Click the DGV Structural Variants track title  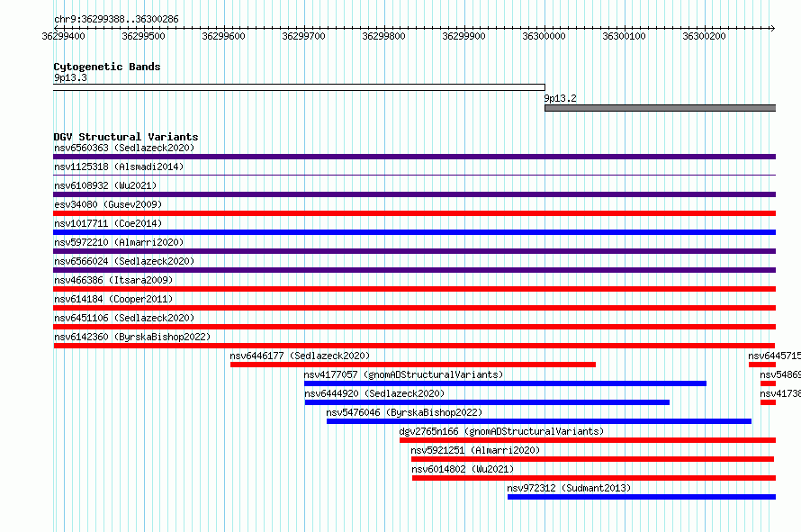[x=126, y=137]
